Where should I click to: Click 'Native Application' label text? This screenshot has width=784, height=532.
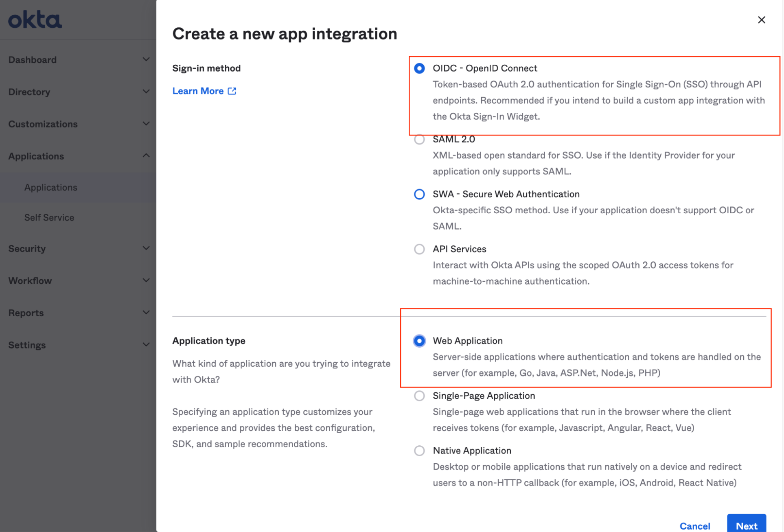(x=472, y=451)
